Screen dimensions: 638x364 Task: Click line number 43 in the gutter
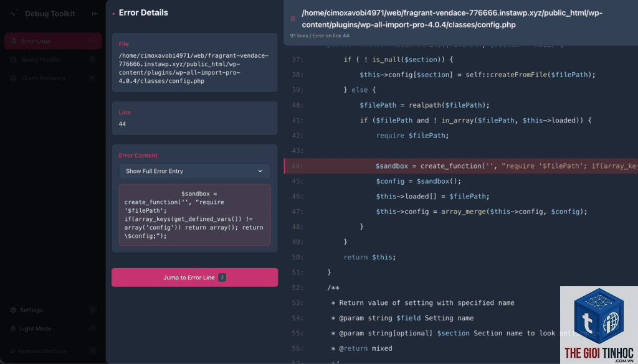coord(297,151)
